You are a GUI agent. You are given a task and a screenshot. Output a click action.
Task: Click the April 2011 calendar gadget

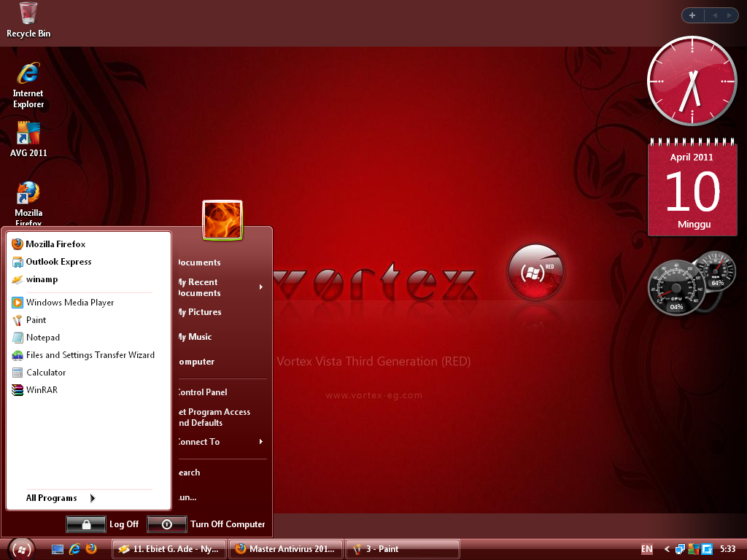pos(692,187)
